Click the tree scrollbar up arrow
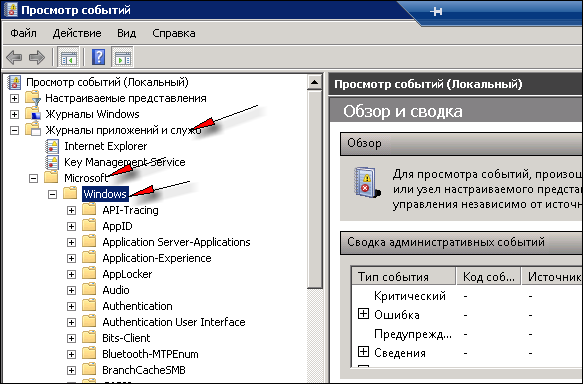The image size is (583, 384). 315,82
